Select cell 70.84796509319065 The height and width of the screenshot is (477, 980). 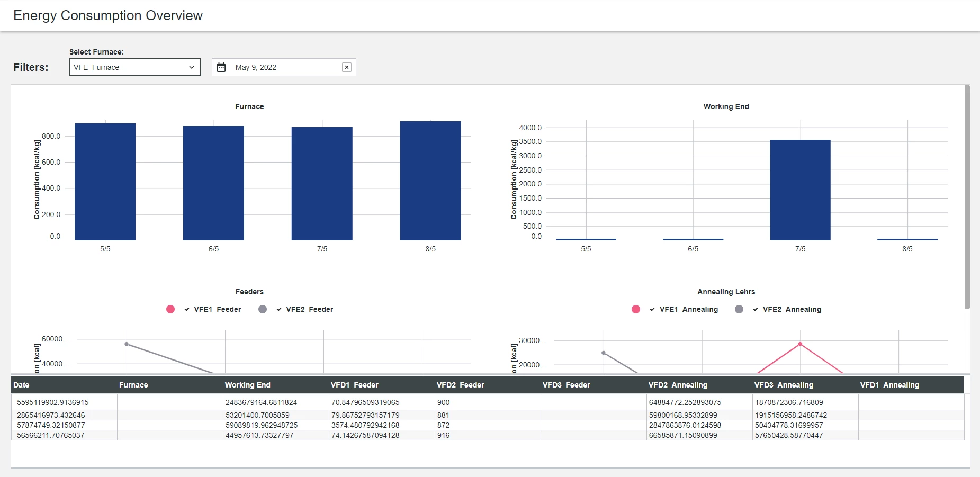382,402
